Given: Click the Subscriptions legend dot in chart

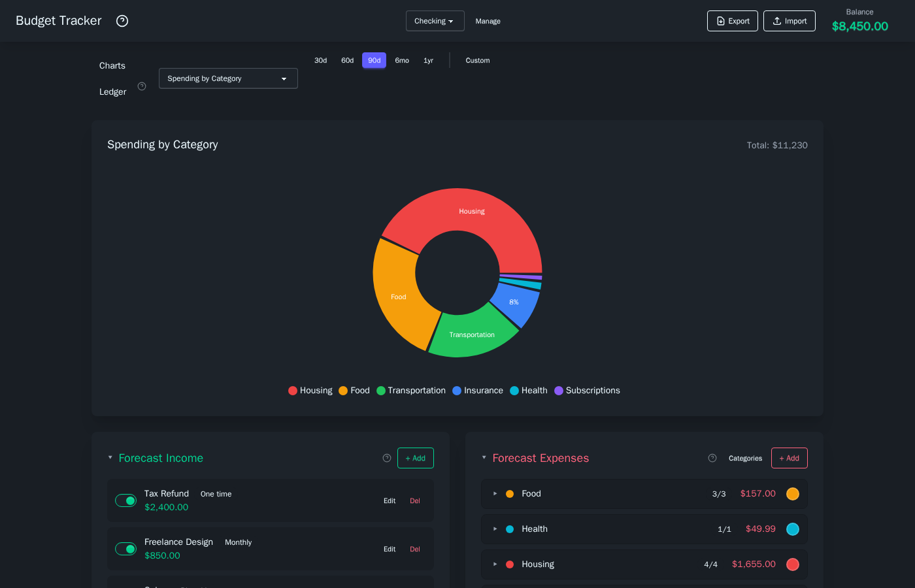Looking at the screenshot, I should 559,391.
